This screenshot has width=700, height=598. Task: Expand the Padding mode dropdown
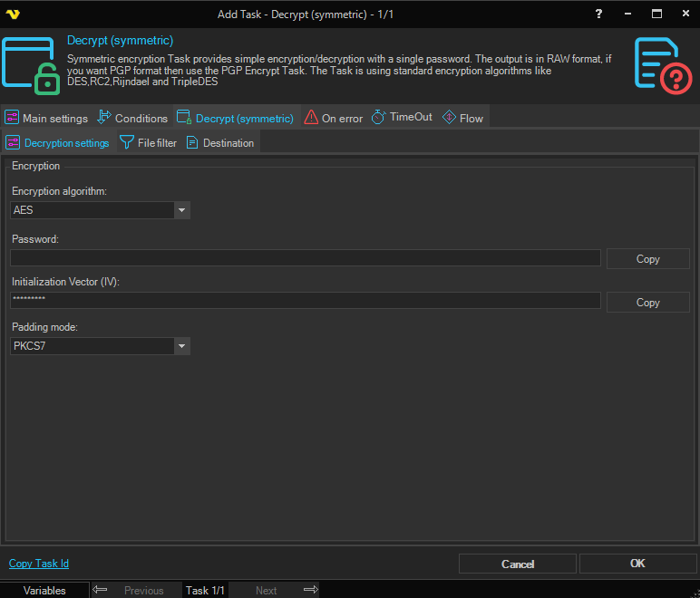pos(182,346)
